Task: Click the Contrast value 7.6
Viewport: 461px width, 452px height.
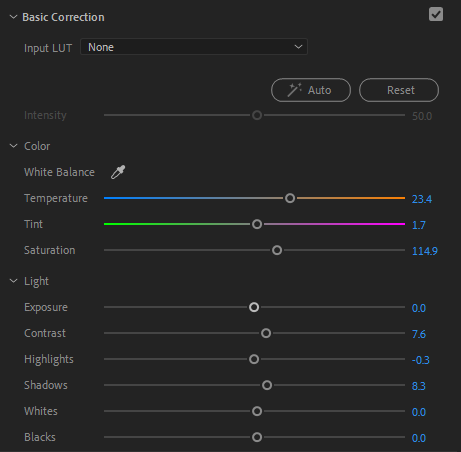Action: pos(419,334)
